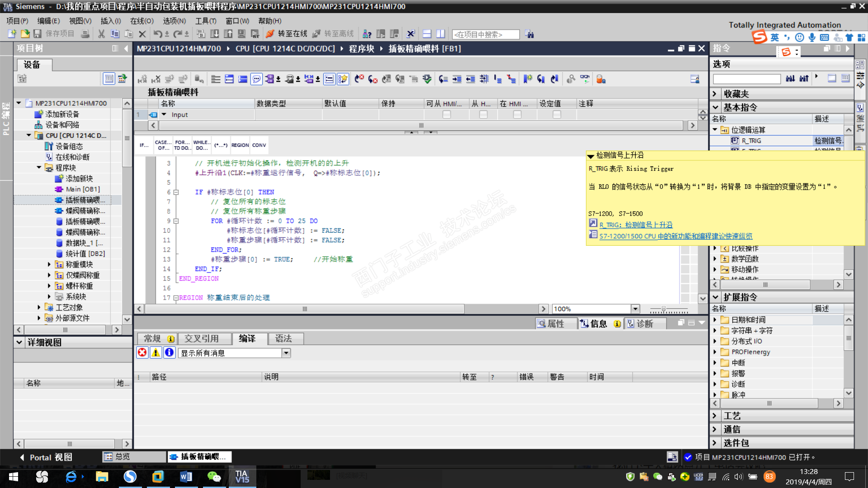Image resolution: width=868 pixels, height=488 pixels.
Task: Click the warning filter icon
Action: point(156,352)
